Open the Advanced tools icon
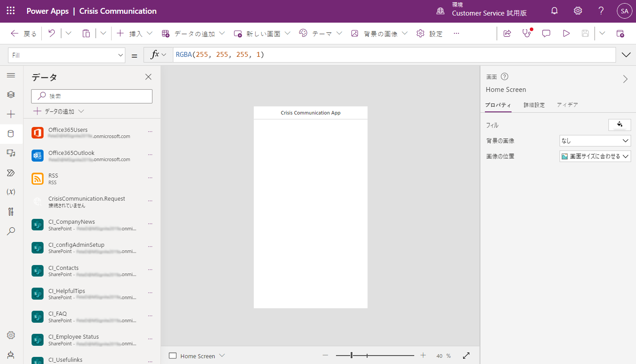Viewport: 636px width, 364px height. pos(11,211)
